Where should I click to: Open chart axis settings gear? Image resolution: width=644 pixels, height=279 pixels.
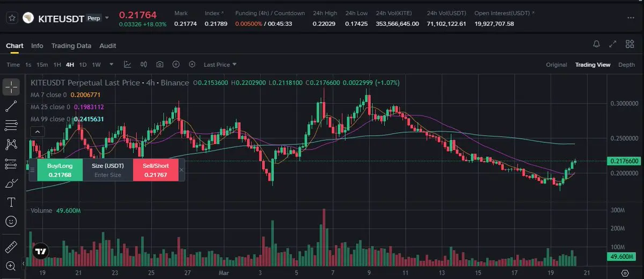pyautogui.click(x=625, y=273)
